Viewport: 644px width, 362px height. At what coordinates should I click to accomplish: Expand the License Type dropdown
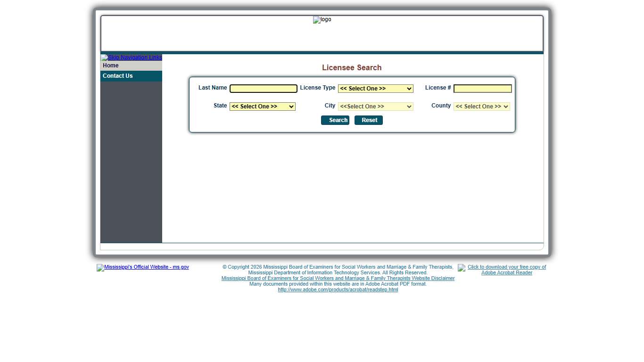(x=375, y=89)
